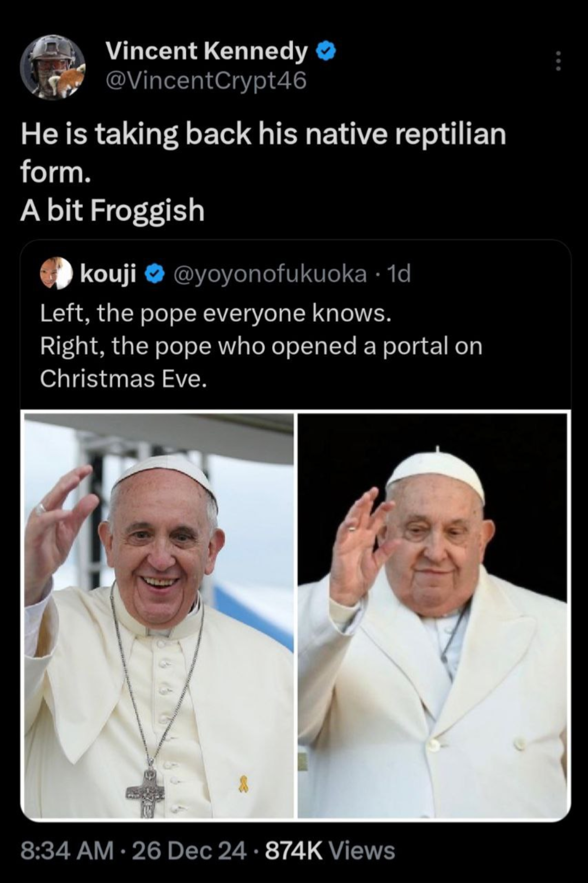Click Vincent Kennedy's profile avatar
The width and height of the screenshot is (588, 883).
tap(53, 66)
